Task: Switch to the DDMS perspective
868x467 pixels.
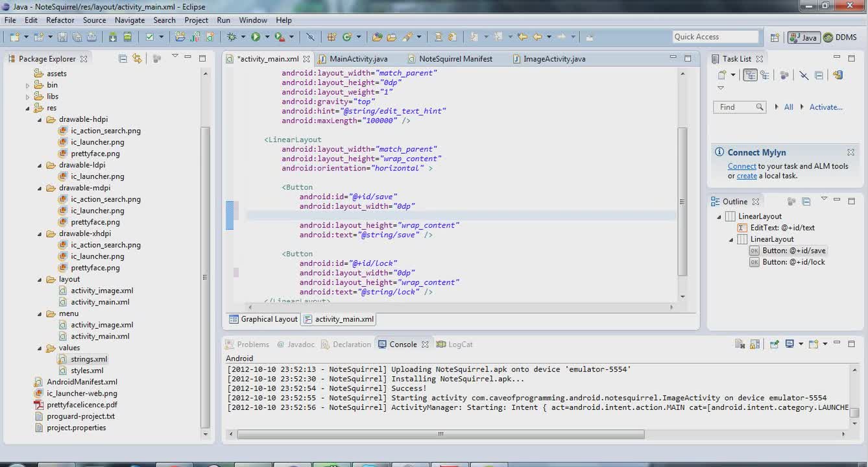Action: click(841, 37)
